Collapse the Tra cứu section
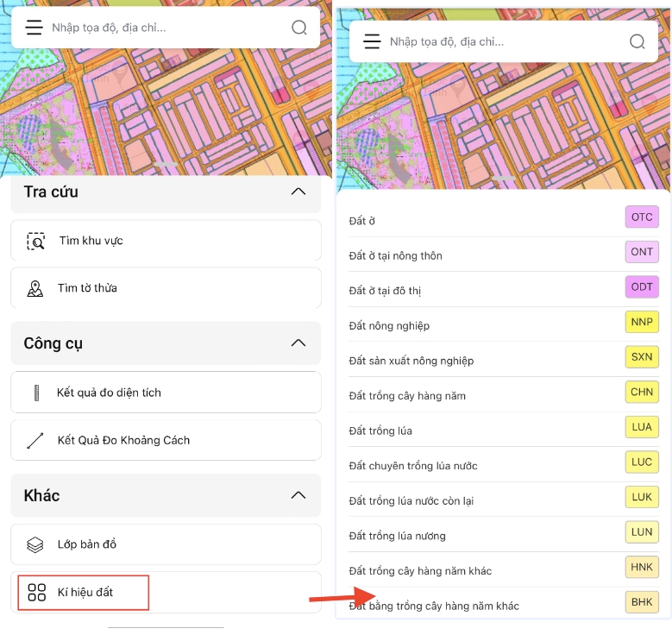The width and height of the screenshot is (672, 635). pyautogui.click(x=298, y=192)
